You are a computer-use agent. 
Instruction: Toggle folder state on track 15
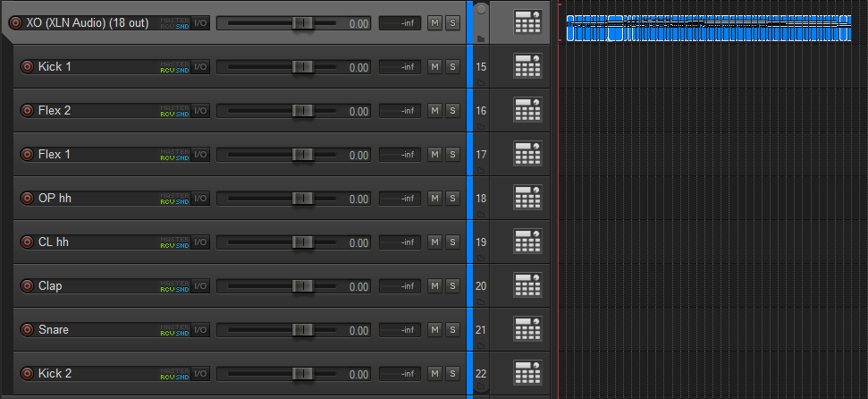tap(481, 83)
